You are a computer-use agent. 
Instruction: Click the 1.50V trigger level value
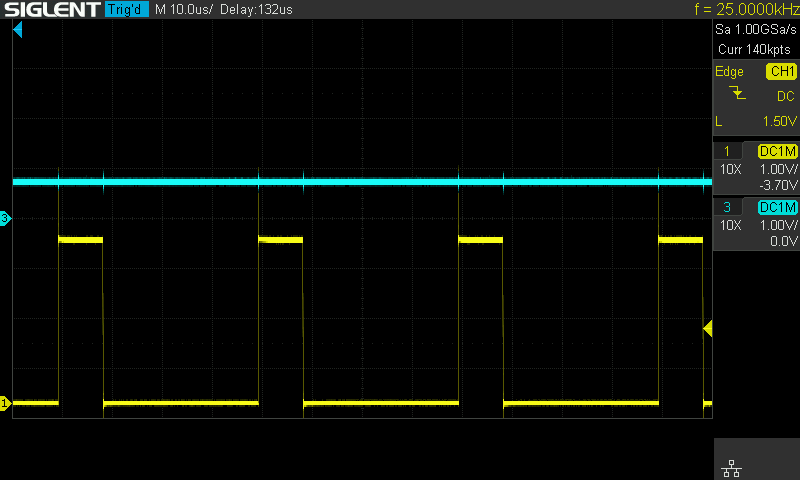click(x=777, y=121)
